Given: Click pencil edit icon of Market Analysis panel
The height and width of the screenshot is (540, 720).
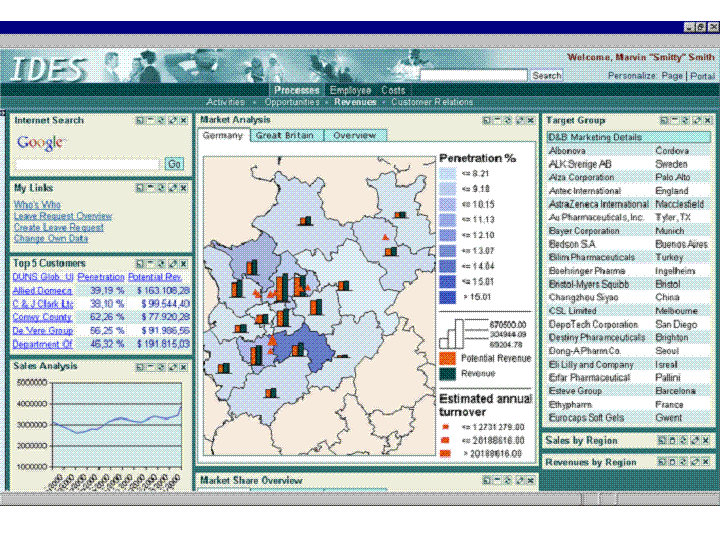Looking at the screenshot, I should [x=519, y=120].
